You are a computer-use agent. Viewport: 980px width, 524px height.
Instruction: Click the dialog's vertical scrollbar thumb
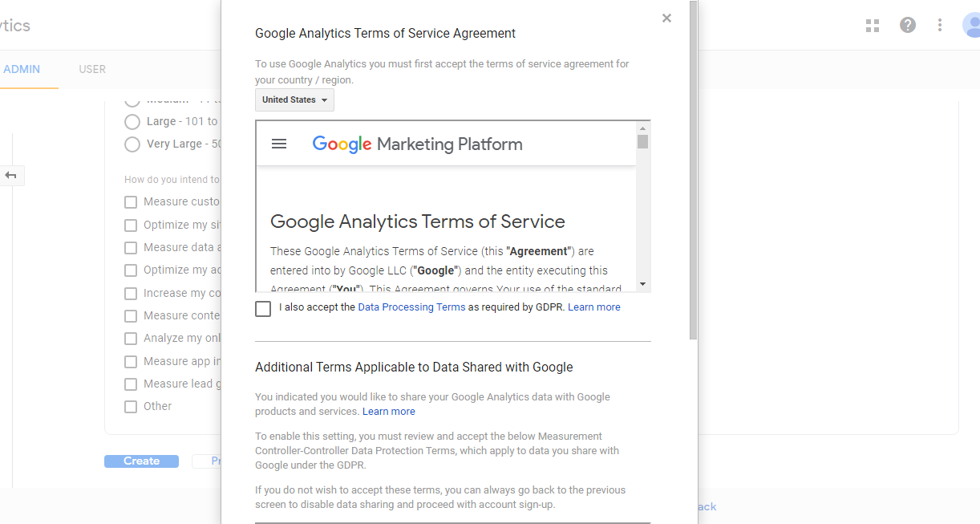coord(693,169)
